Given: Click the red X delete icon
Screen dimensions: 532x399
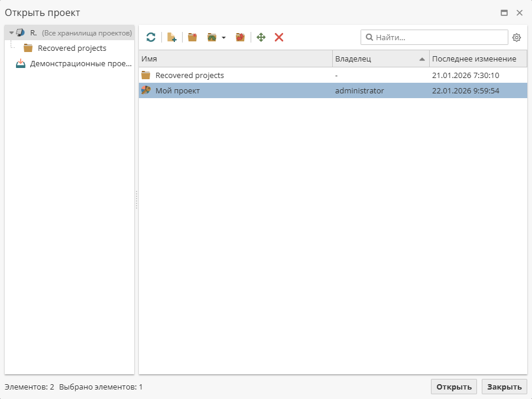Looking at the screenshot, I should click(279, 37).
